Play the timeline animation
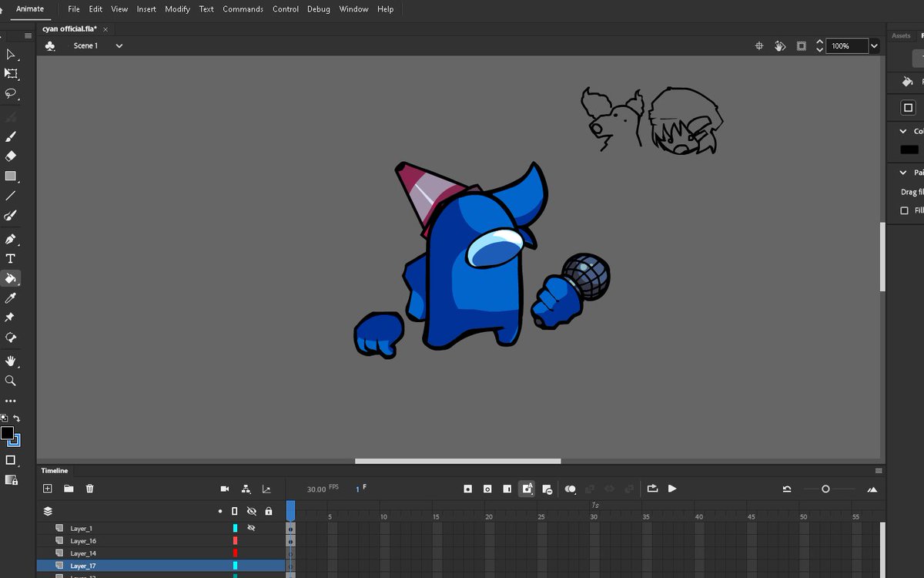This screenshot has width=924, height=578. (672, 489)
